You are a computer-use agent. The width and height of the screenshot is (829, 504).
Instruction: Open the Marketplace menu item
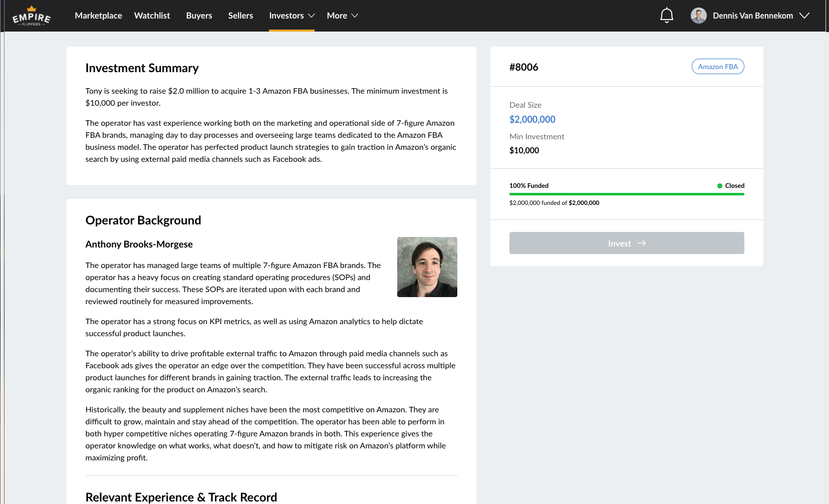[98, 16]
